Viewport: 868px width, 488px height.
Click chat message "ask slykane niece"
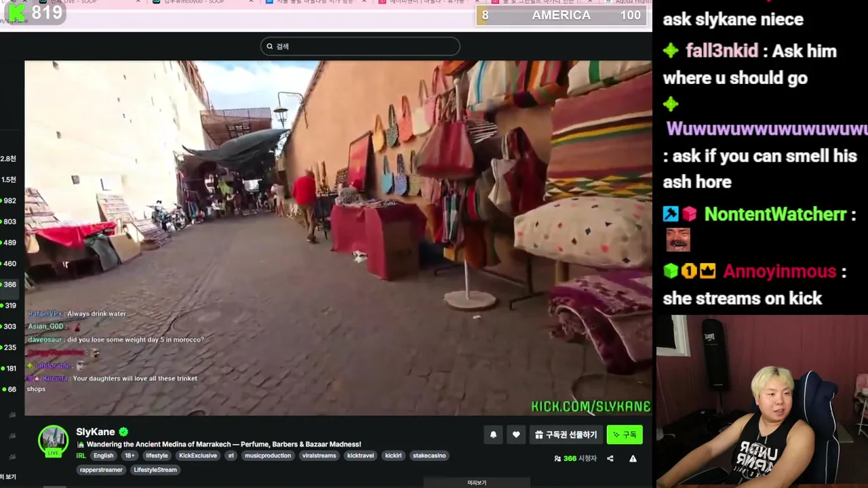tap(733, 19)
